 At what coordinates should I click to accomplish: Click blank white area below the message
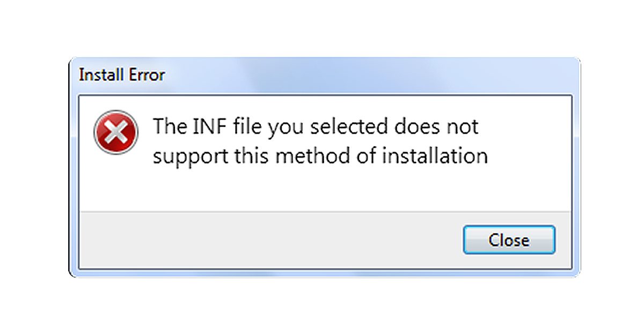point(322,190)
